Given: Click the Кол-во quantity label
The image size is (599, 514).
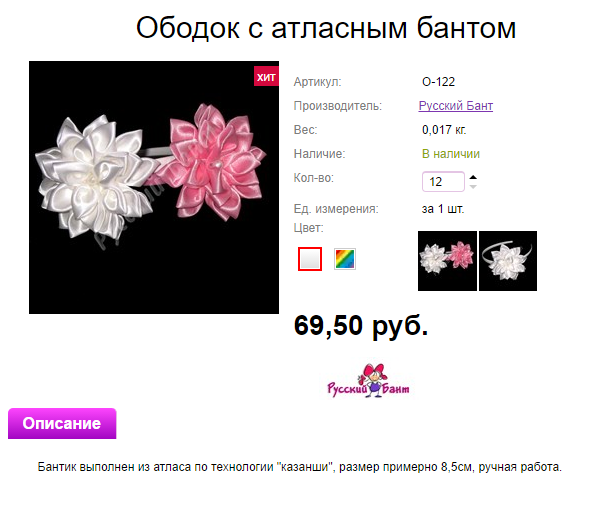Looking at the screenshot, I should pyautogui.click(x=314, y=178).
